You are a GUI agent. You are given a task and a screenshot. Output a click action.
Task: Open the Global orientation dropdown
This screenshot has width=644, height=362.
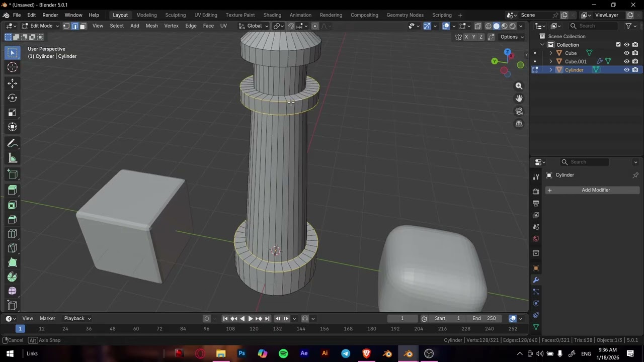point(253,26)
